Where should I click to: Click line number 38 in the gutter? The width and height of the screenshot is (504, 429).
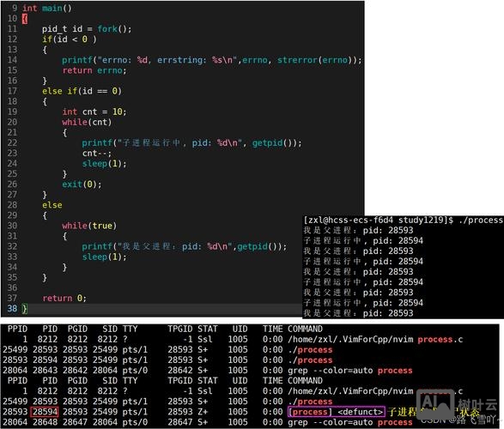point(12,309)
